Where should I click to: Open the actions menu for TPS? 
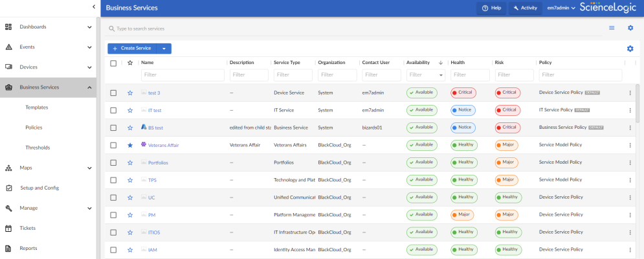click(x=630, y=180)
